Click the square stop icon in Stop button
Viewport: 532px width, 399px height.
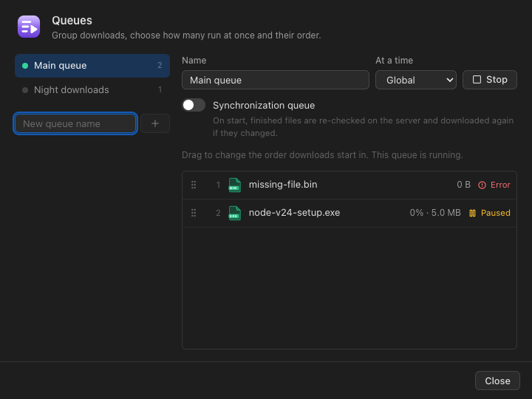[x=477, y=80]
